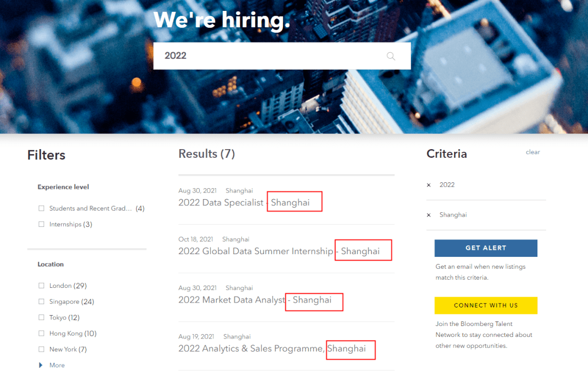Click the search field containing 2022
Viewport: 588px width, 376px height.
point(267,56)
